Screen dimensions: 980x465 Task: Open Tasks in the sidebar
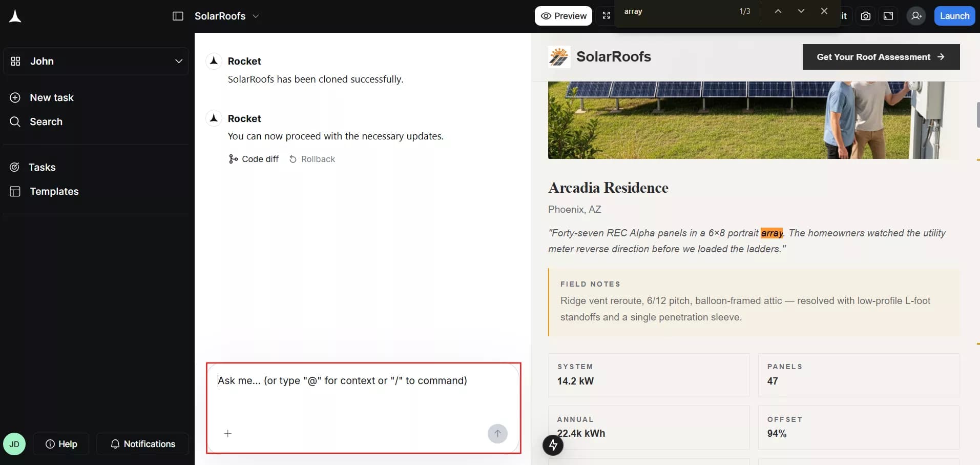pyautogui.click(x=42, y=167)
